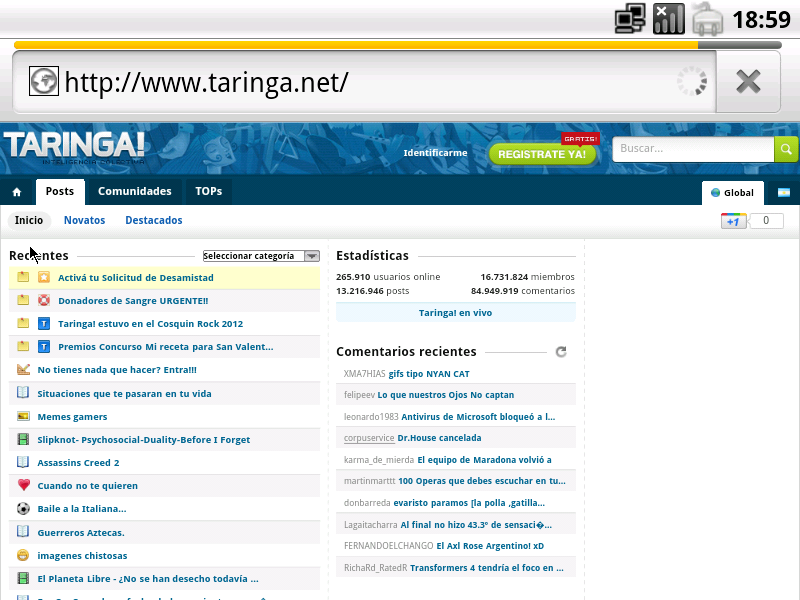Open user profile XMA7HIAS

pos(365,374)
